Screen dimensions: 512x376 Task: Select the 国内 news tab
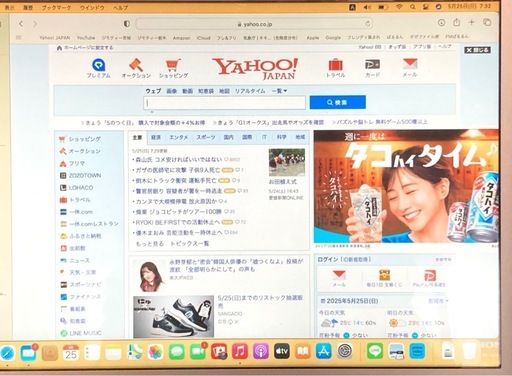[228, 137]
